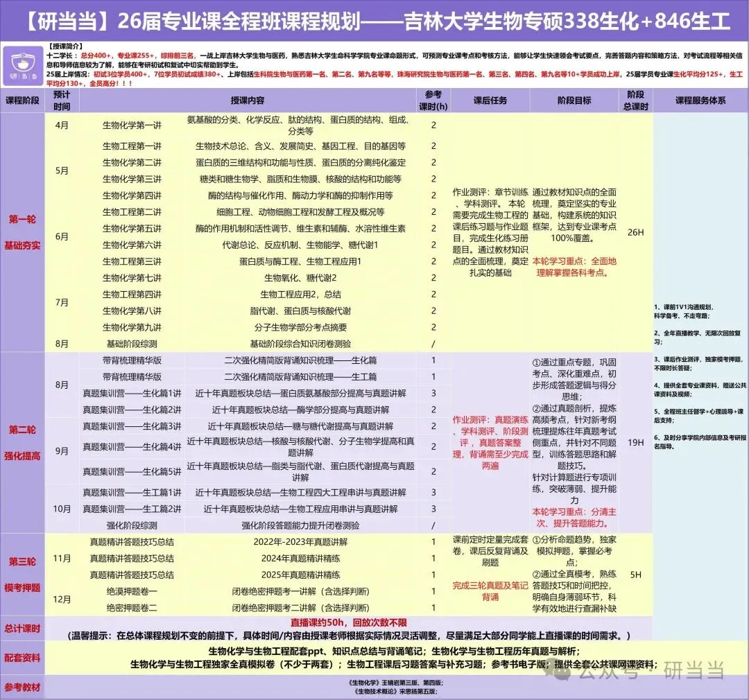This screenshot has width=749, height=700.
Task: Select 二次强化精简版背诵知识梳理——生化篇 cell
Action: 300,360
